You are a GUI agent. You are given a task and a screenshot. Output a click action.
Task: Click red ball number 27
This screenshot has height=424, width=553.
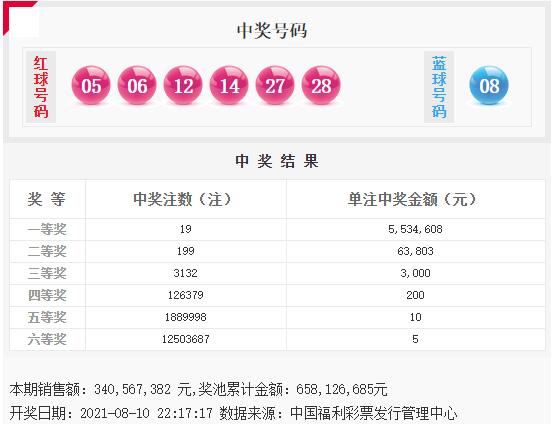click(x=275, y=85)
